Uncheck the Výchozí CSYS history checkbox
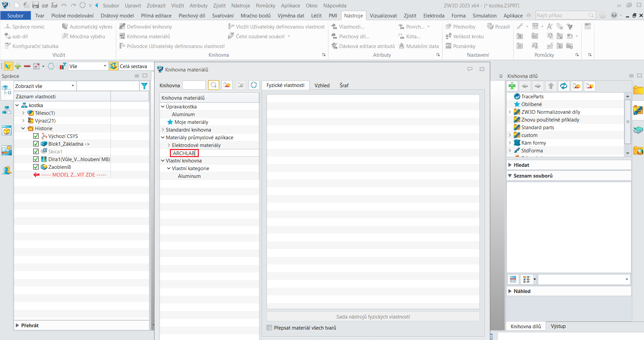Image resolution: width=644 pixels, height=340 pixels. 36,136
